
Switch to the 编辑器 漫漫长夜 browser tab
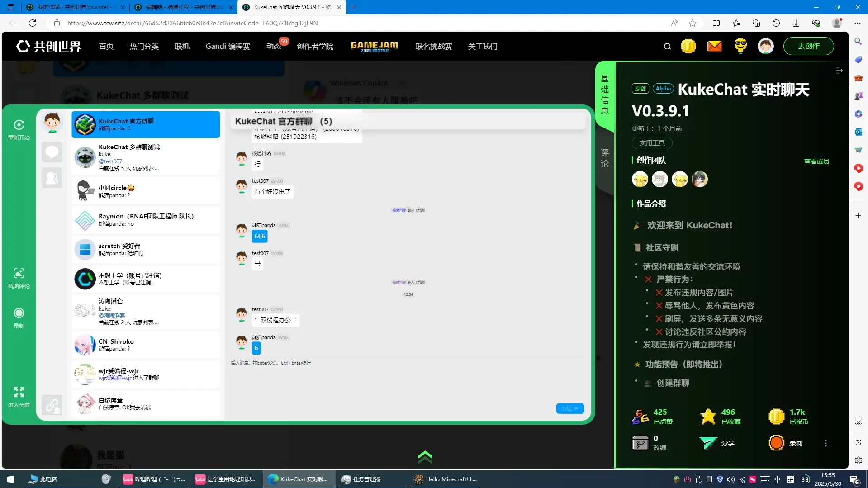(x=183, y=7)
